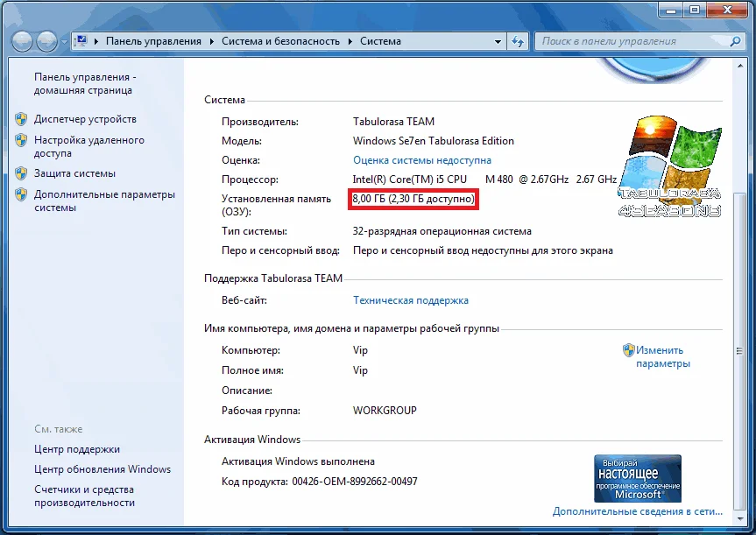
Task: Click the shield icon beside Защита системы
Action: pos(21,173)
